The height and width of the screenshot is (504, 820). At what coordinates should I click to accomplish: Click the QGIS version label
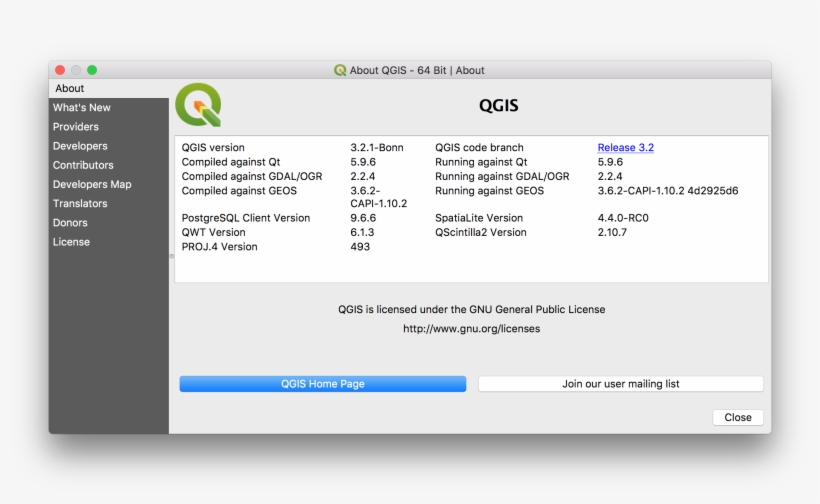click(x=213, y=147)
